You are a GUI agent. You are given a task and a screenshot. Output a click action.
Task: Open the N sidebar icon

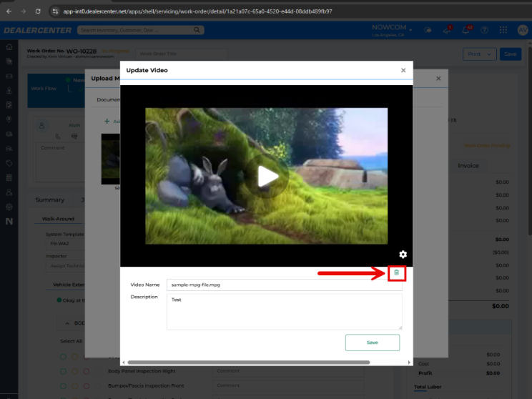(x=9, y=221)
